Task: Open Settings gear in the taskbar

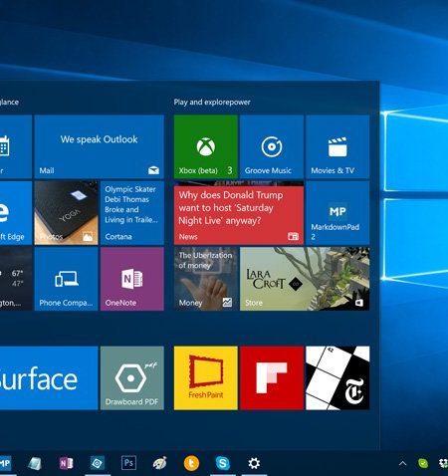Action: 254,463
